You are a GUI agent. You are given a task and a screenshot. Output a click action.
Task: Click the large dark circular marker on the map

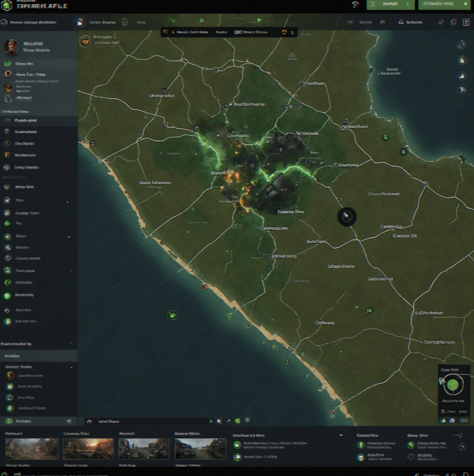tap(347, 217)
